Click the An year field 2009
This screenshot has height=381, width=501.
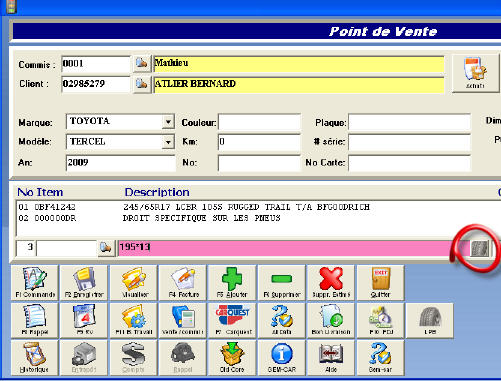(120, 163)
